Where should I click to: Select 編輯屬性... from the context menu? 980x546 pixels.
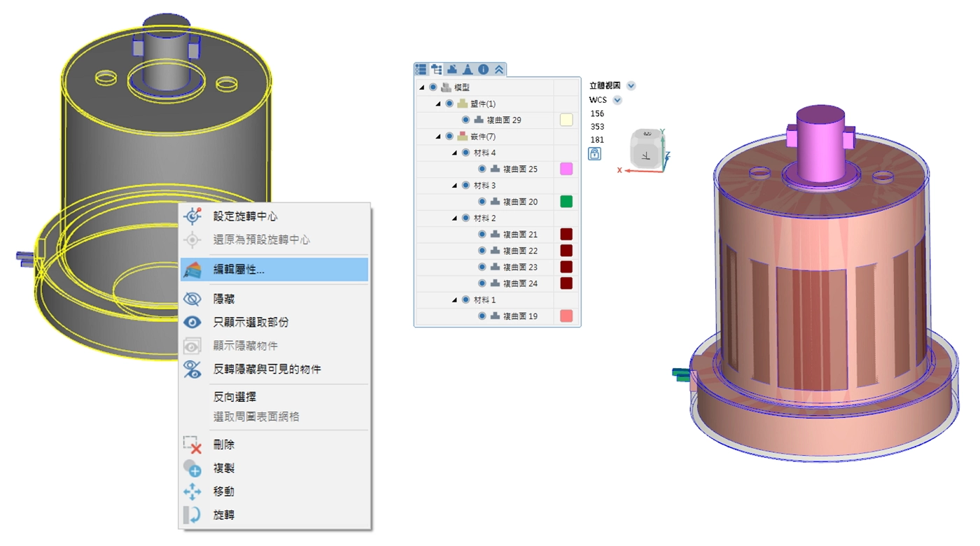[239, 269]
